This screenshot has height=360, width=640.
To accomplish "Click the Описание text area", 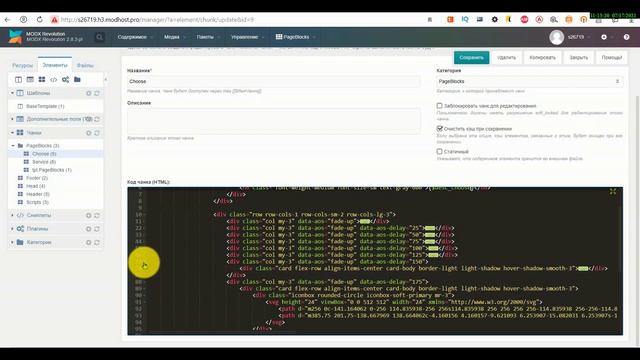I will click(273, 121).
